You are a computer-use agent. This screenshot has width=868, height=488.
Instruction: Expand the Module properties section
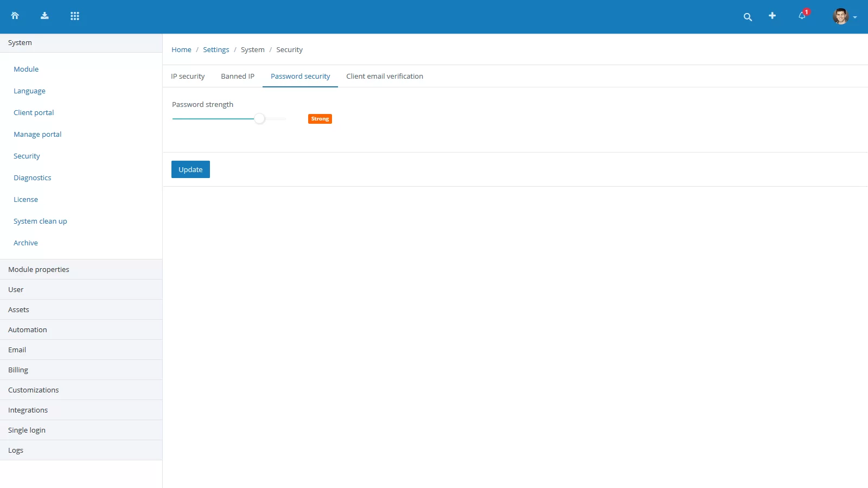(39, 269)
